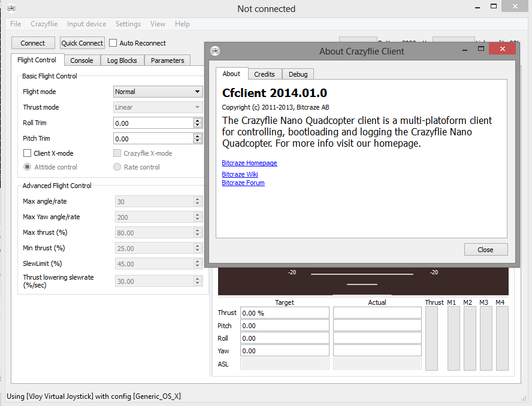Viewport: 532px width, 406px height.
Task: Open the Bitcraze Homepage link
Action: coord(249,163)
